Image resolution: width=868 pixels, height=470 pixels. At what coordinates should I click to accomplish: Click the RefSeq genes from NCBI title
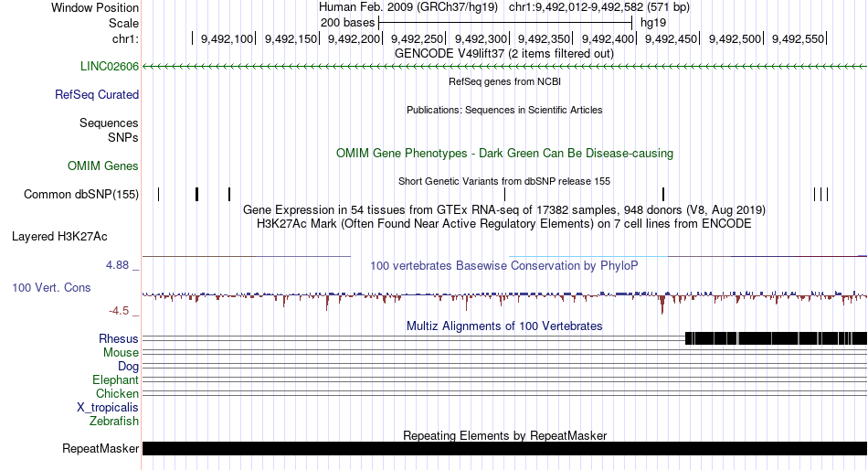pyautogui.click(x=504, y=81)
